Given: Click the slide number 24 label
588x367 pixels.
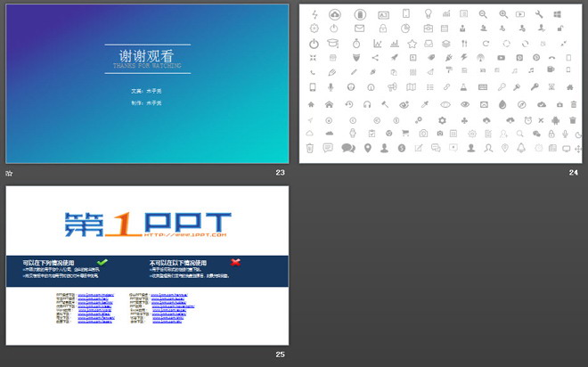Looking at the screenshot, I should pos(574,173).
